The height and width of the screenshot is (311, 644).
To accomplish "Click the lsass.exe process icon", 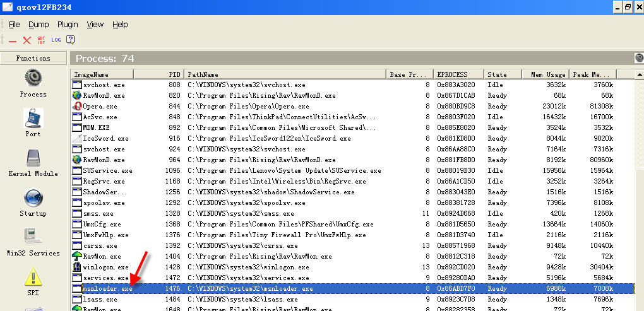I will 76,299.
